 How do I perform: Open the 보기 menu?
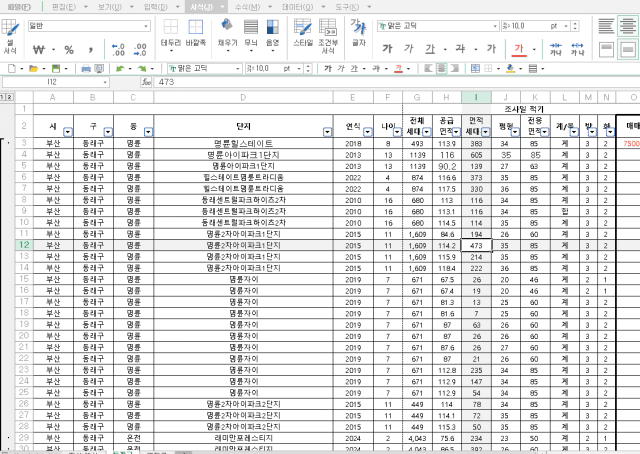pos(110,7)
